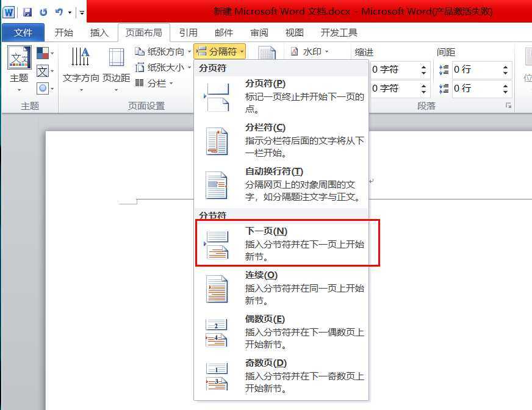Click the 页面设置 group label

pos(146,106)
